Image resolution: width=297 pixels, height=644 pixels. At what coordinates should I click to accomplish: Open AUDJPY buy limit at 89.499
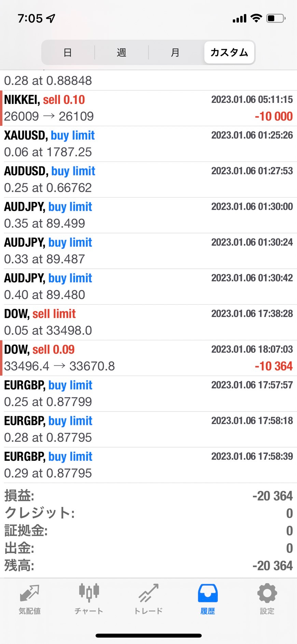click(x=148, y=215)
